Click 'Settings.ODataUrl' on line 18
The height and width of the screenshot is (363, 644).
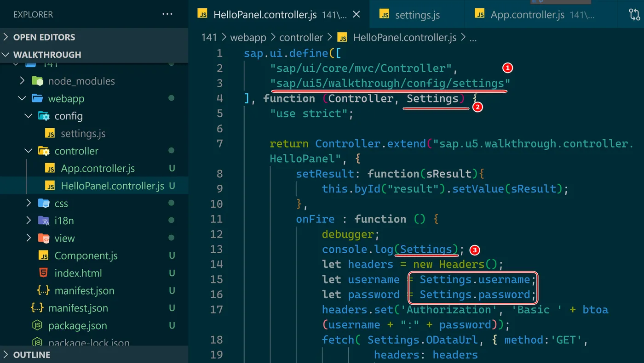(x=423, y=340)
